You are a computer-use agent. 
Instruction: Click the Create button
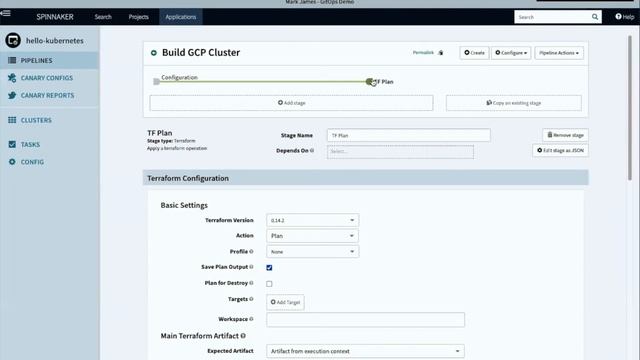click(474, 53)
